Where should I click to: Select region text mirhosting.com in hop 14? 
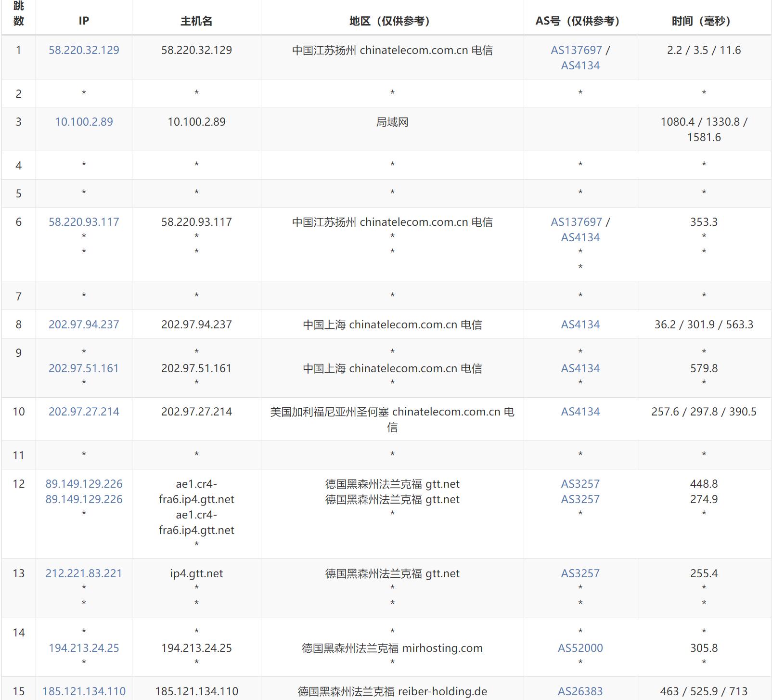(442, 648)
